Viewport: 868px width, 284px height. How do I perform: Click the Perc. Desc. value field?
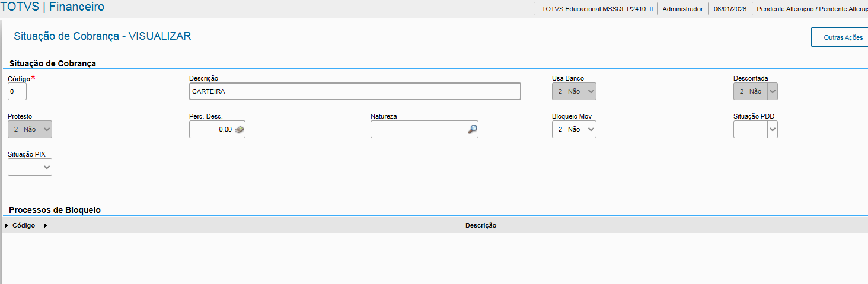click(211, 129)
